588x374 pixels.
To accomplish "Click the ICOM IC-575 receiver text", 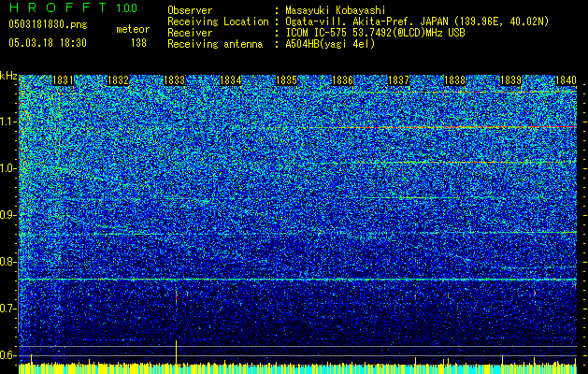I will coord(375,33).
